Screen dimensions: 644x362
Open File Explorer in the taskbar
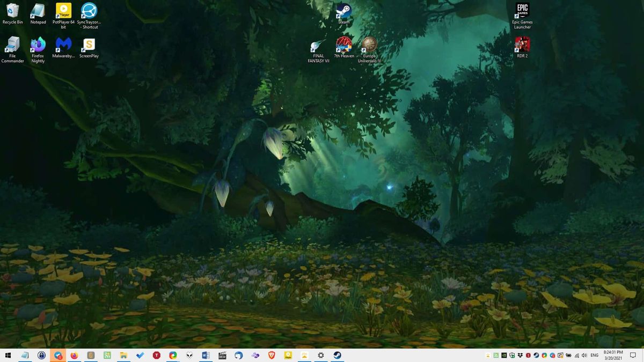coord(123,355)
